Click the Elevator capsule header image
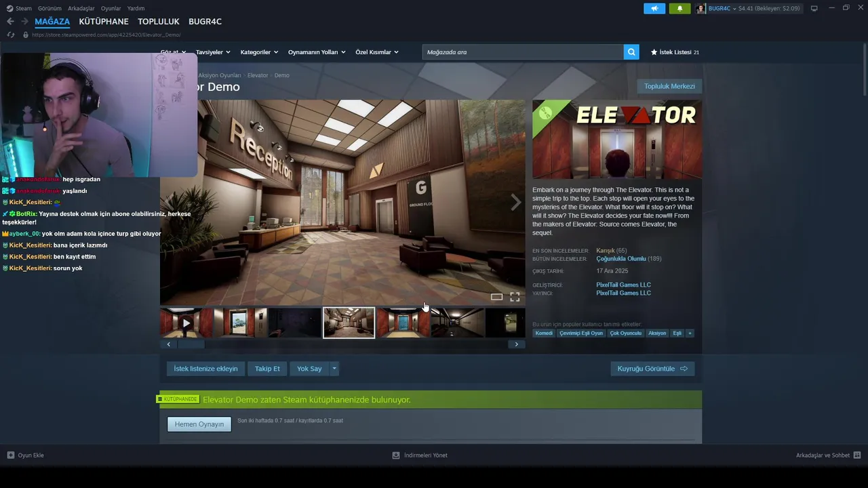868x488 pixels. tap(617, 140)
